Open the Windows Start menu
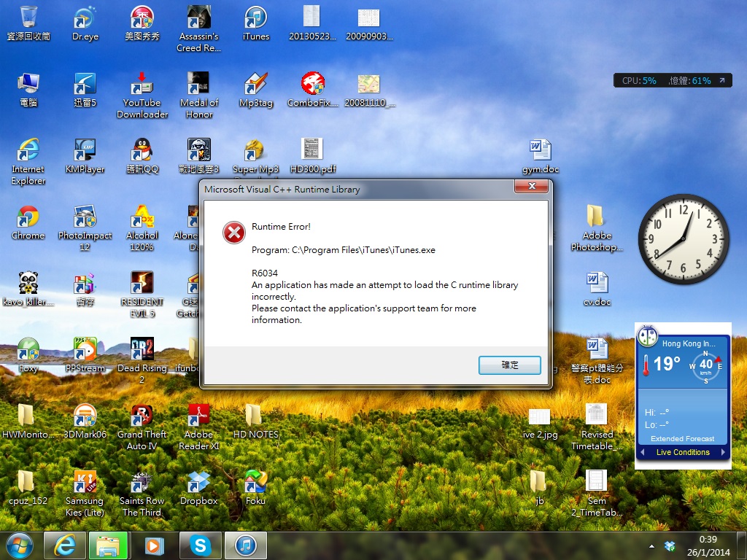This screenshot has height=560, width=747. pyautogui.click(x=20, y=545)
